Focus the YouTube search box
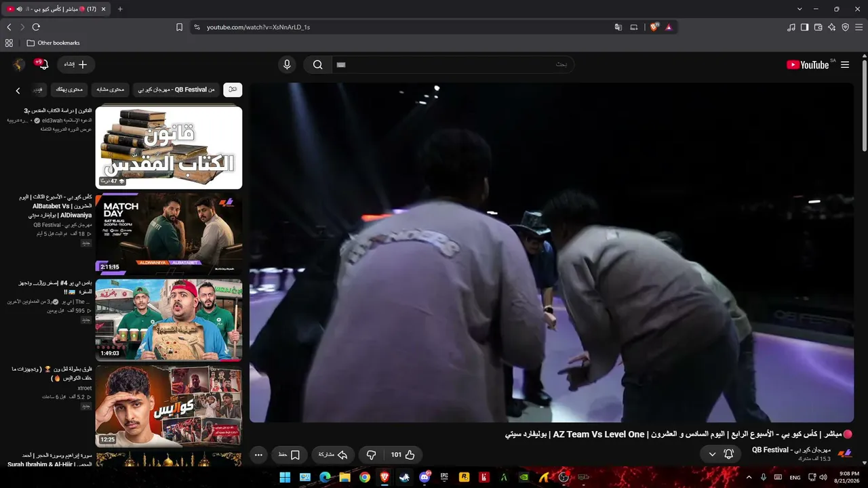 point(452,65)
